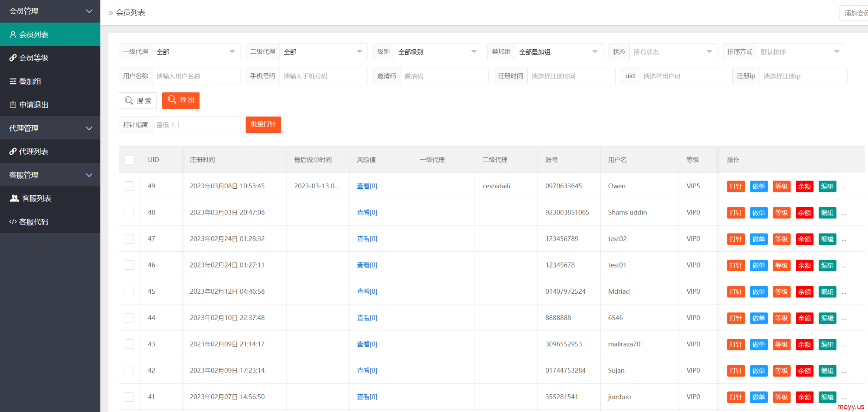Open the 叠加组 filter dropdown

[x=559, y=52]
